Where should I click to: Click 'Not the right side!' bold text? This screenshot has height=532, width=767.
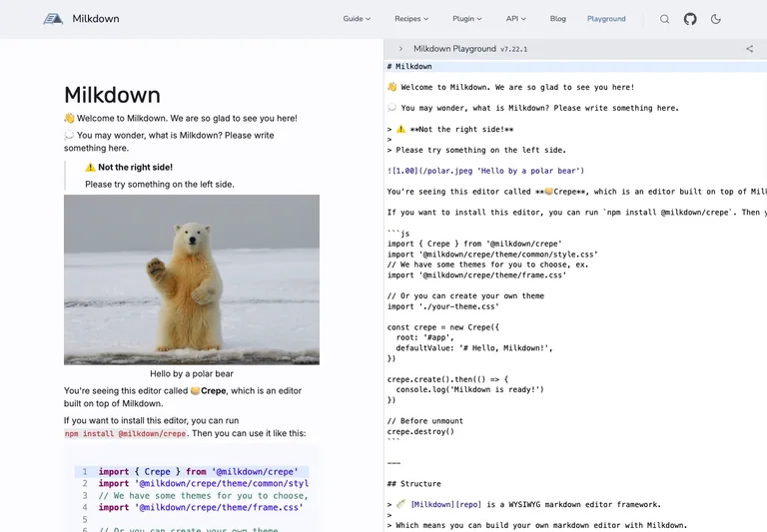(x=135, y=168)
